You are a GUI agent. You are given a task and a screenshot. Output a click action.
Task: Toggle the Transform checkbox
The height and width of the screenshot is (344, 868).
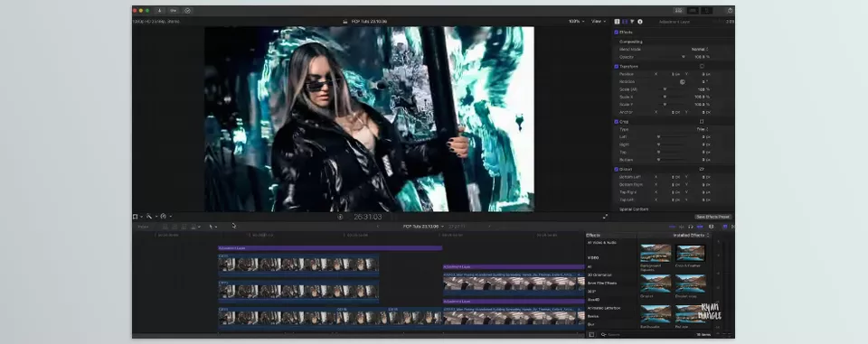pos(616,67)
